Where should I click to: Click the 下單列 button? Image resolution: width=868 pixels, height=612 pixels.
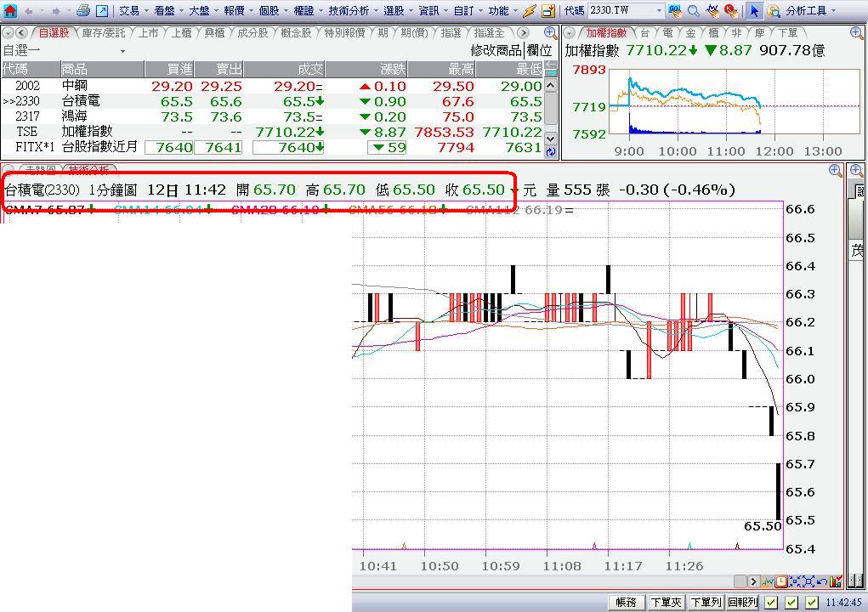(706, 602)
